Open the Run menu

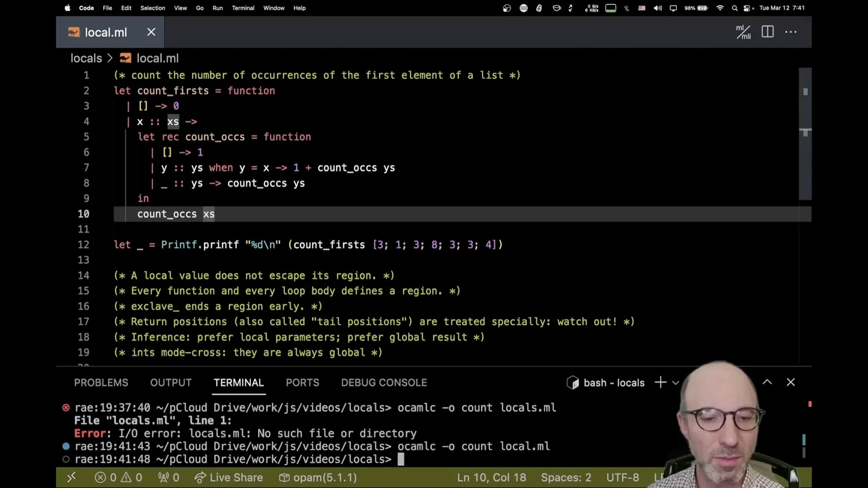[x=218, y=8]
